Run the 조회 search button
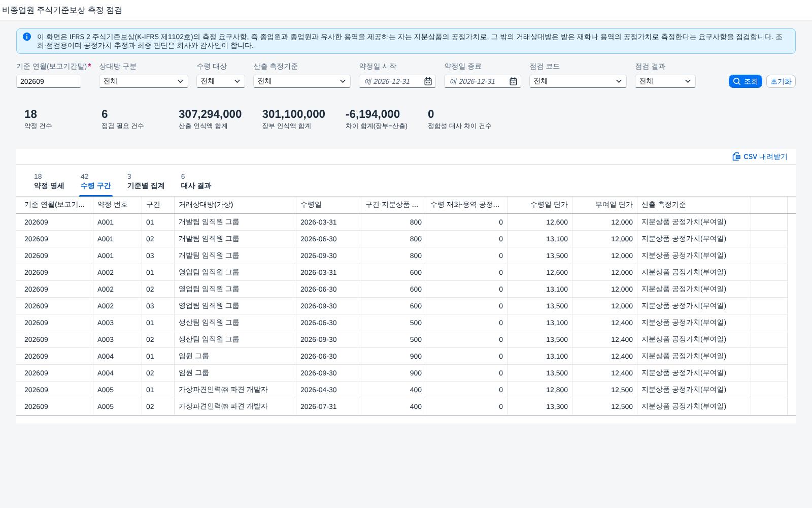This screenshot has height=508, width=812. click(745, 81)
